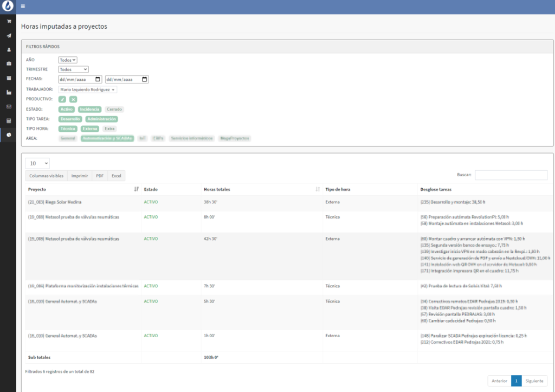Open the envelope mail sidebar icon
Screen dimensions: 555x392
[9, 106]
